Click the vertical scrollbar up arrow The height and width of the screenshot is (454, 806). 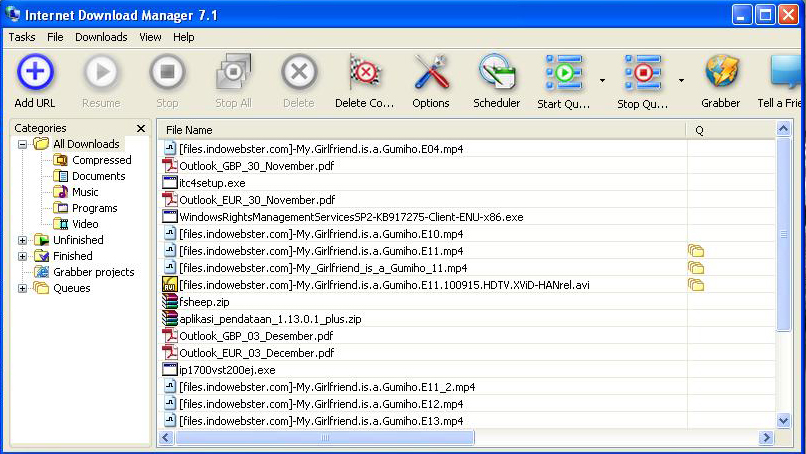tap(783, 129)
